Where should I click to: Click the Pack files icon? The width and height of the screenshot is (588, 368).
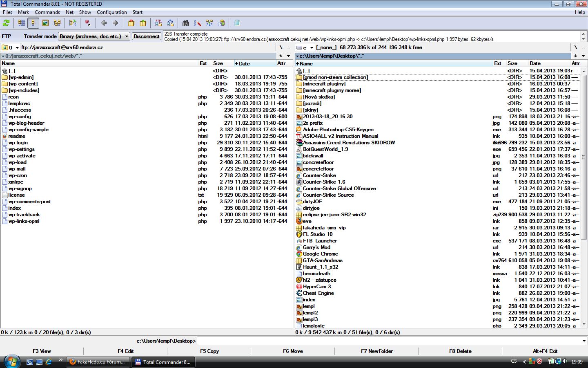[131, 23]
